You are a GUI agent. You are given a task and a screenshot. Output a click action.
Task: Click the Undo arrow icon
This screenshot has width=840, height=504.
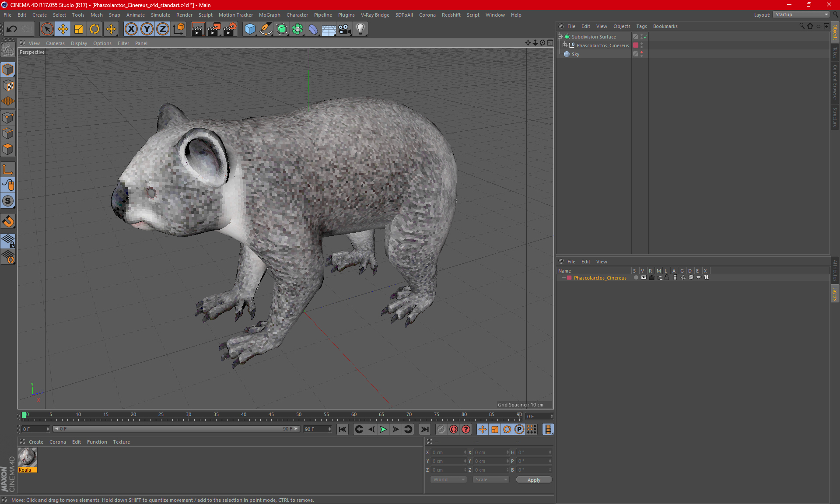point(12,29)
